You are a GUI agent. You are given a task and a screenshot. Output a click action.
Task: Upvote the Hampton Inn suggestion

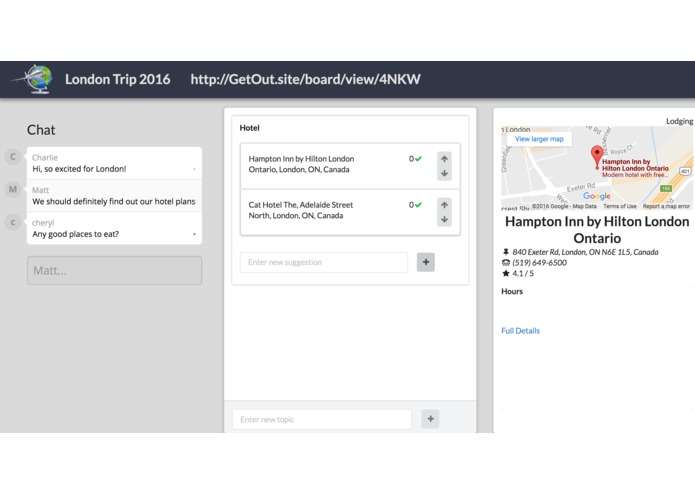444,159
